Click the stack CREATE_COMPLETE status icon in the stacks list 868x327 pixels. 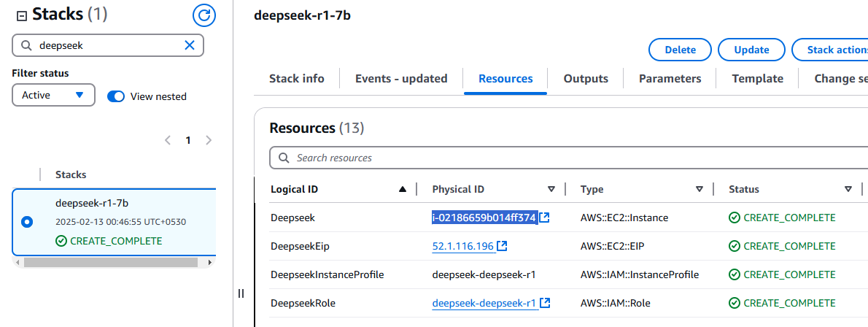click(61, 241)
